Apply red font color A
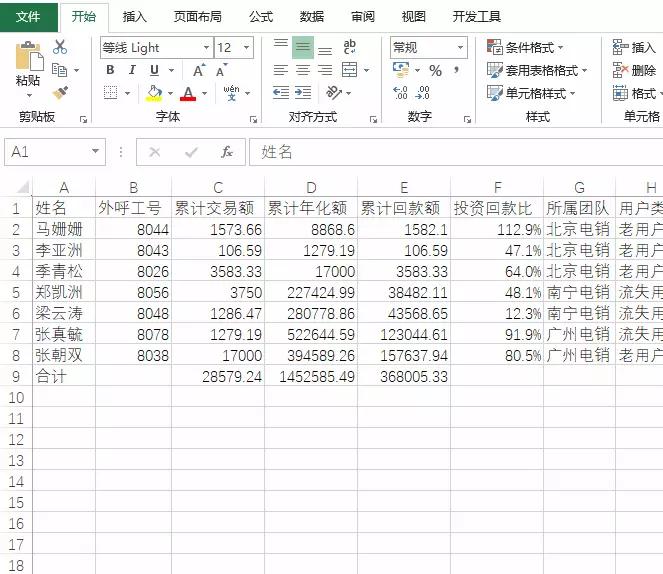Screen dimensions: 663x574 click(x=188, y=93)
